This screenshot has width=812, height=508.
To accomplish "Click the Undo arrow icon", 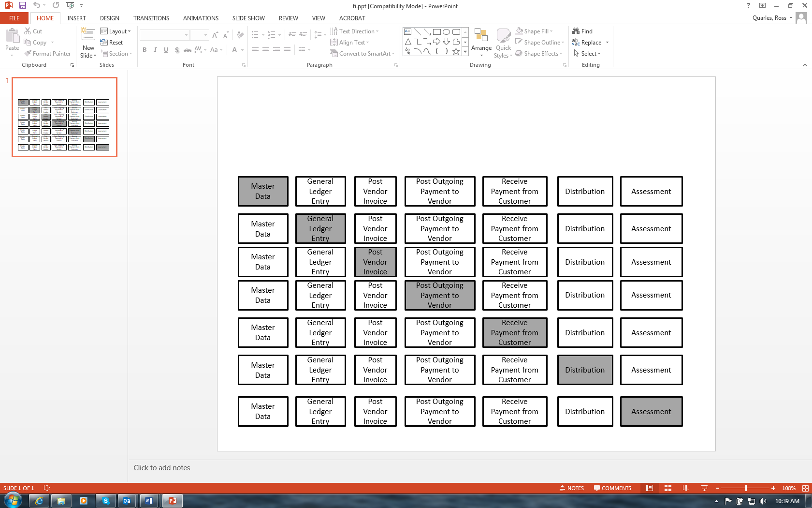I will [x=37, y=5].
